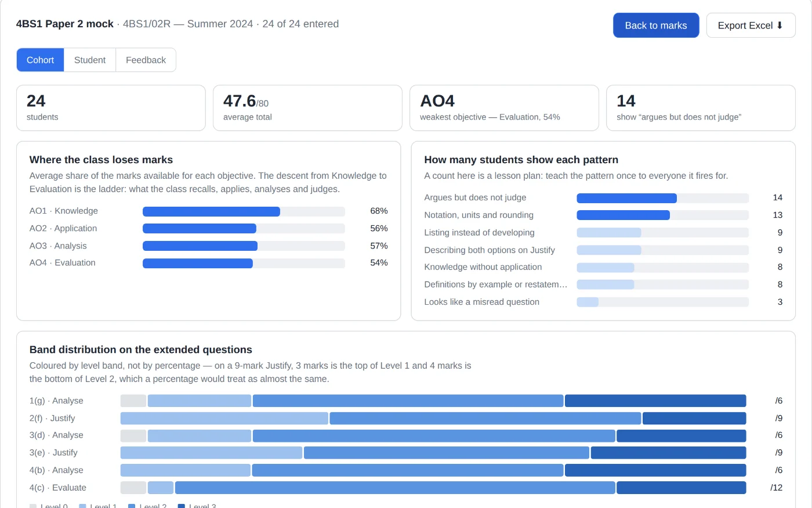Click the Listing instead of developing bar
812x508 pixels.
[662, 233]
